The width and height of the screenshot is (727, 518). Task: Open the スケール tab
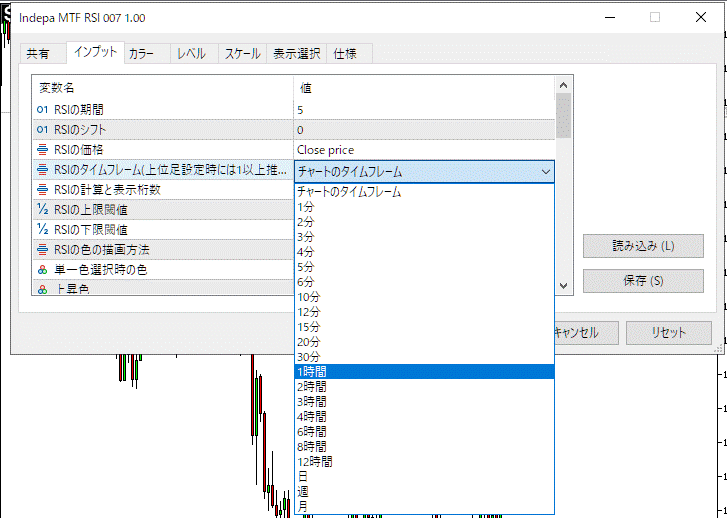(x=242, y=54)
